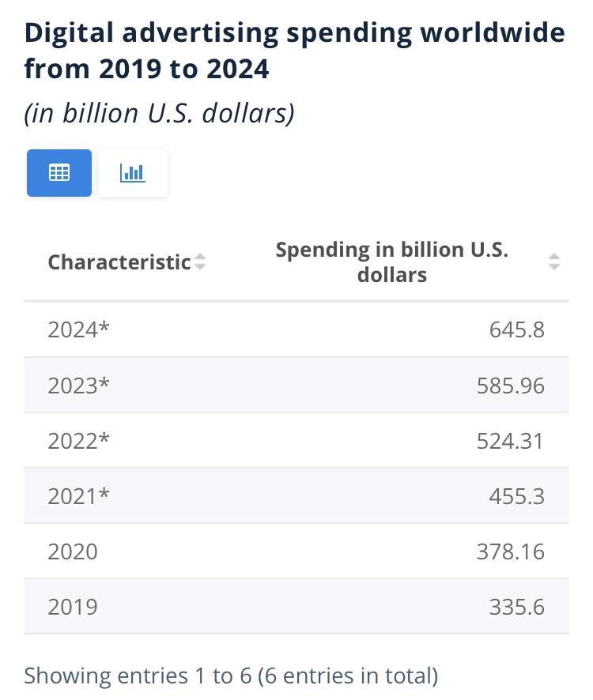
Task: Switch to bar chart view icon
Action: pyautogui.click(x=133, y=173)
